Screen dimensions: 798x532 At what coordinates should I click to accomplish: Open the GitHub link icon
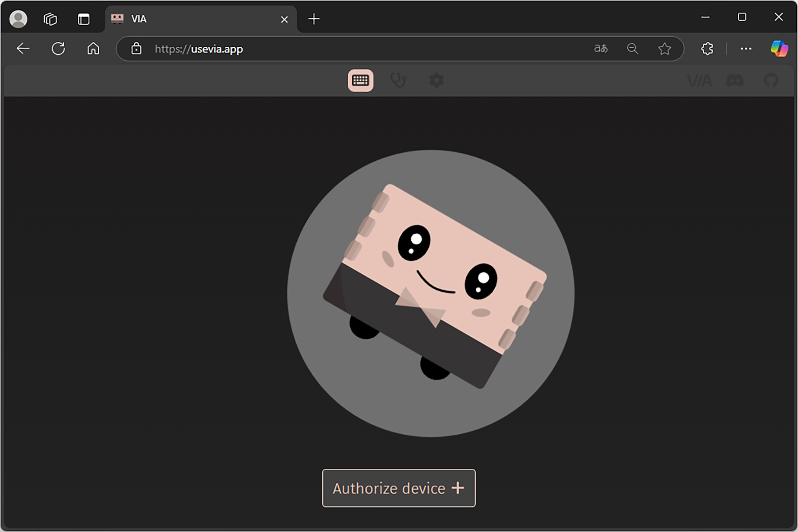770,81
